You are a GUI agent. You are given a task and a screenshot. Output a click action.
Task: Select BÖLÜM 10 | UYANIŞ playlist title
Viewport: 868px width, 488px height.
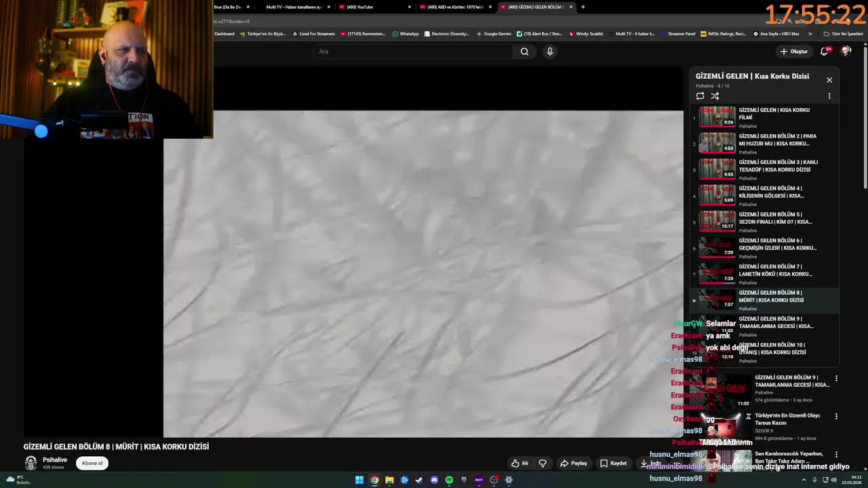click(772, 348)
